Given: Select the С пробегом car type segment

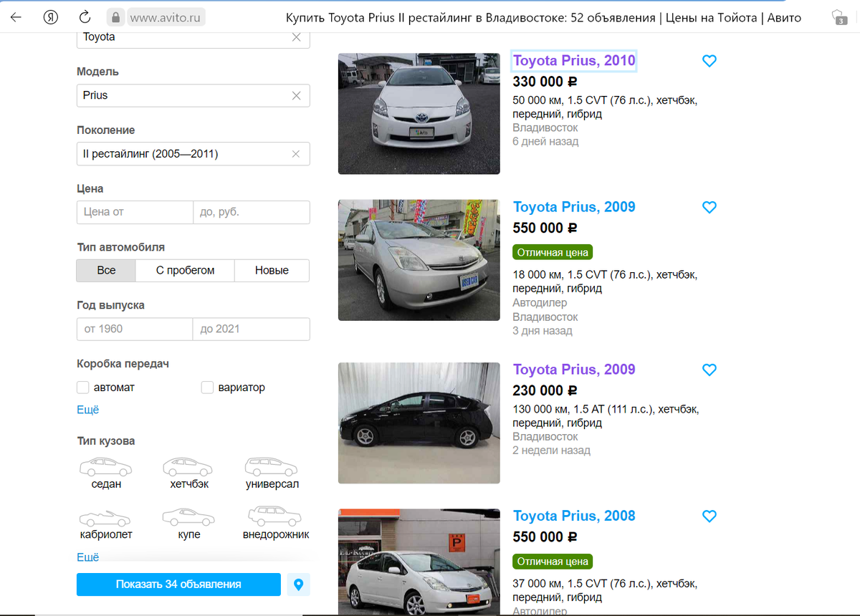Looking at the screenshot, I should click(x=185, y=270).
